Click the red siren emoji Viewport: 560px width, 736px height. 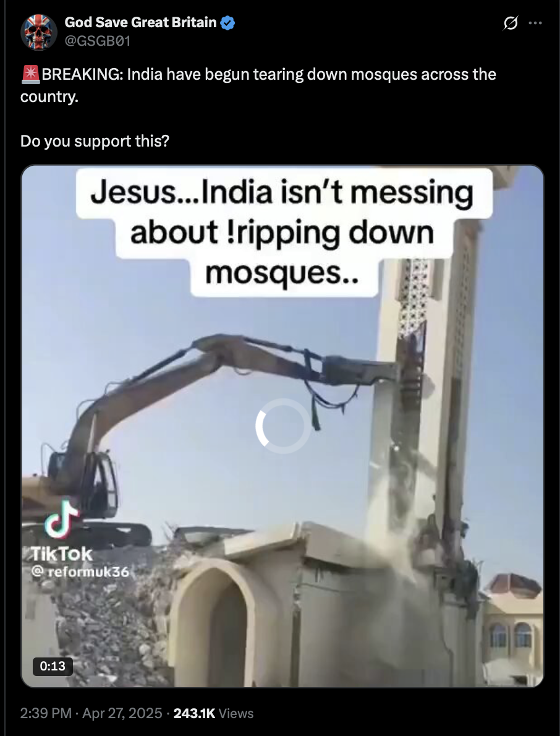click(30, 75)
